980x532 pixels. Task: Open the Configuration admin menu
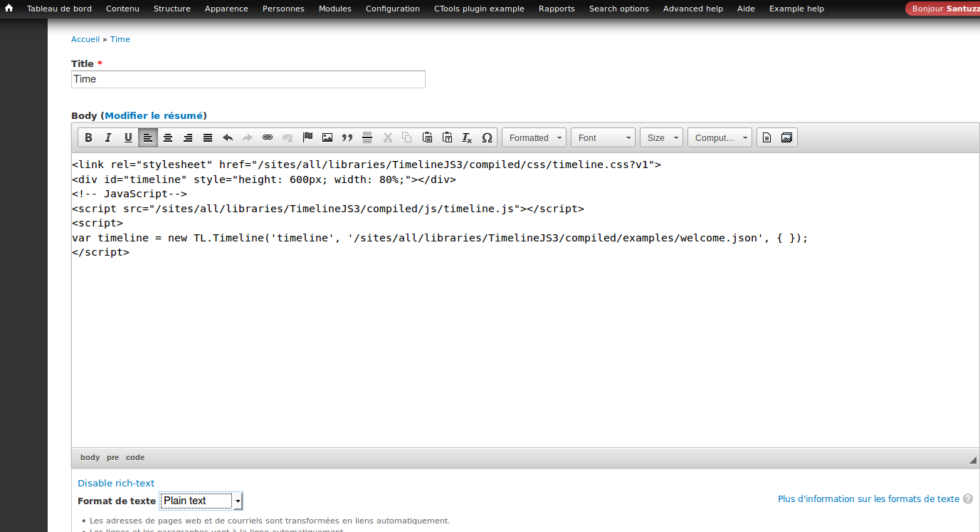(x=393, y=9)
